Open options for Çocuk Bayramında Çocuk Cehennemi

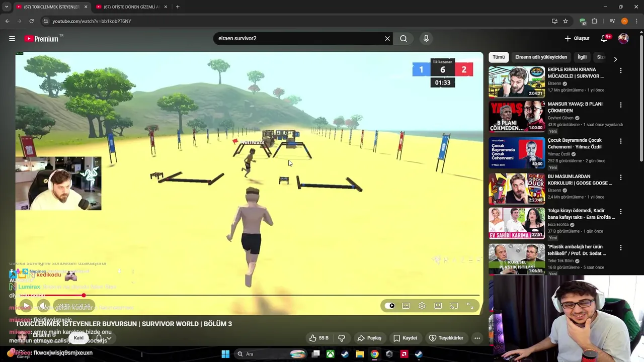620,141
